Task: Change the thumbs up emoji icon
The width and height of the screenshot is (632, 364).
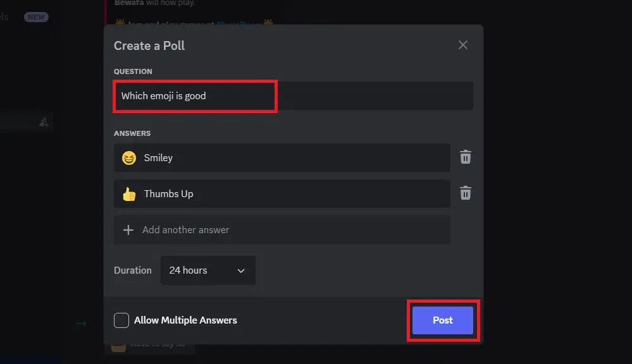Action: tap(129, 194)
